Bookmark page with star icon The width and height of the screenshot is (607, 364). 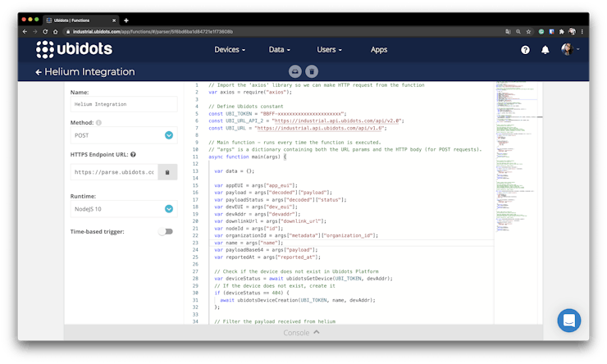[528, 32]
